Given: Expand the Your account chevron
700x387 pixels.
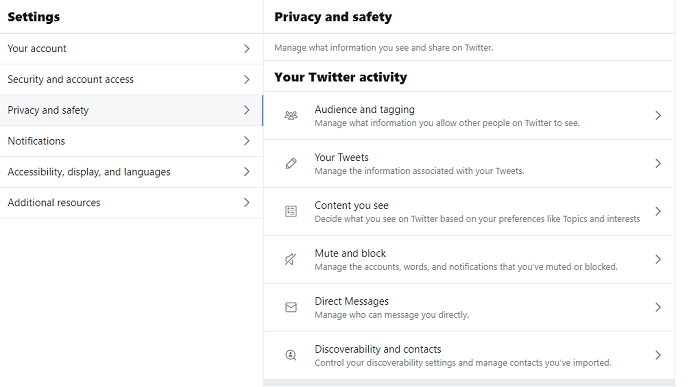Looking at the screenshot, I should click(246, 49).
